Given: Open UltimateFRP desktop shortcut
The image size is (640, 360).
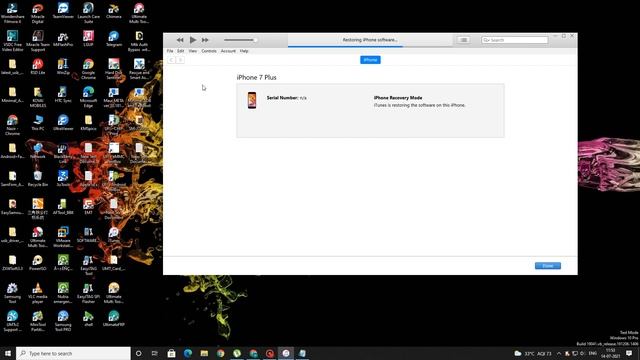Looking at the screenshot, I should (113, 319).
